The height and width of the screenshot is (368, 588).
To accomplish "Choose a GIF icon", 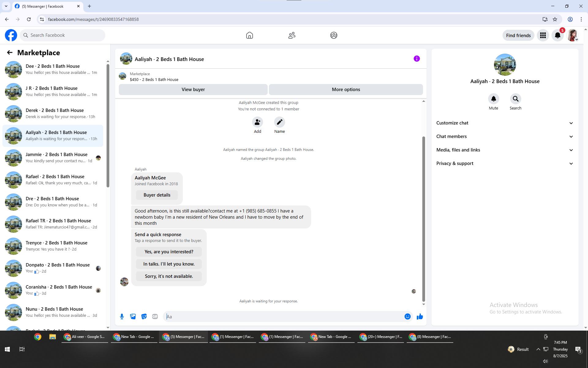I will click(155, 316).
